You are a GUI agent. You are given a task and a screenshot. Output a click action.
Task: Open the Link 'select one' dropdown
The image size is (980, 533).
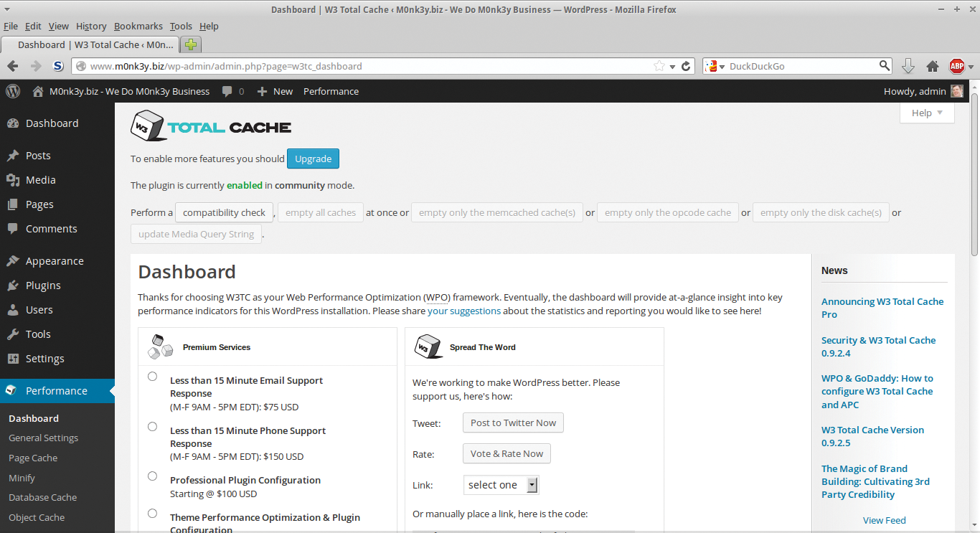tap(501, 485)
